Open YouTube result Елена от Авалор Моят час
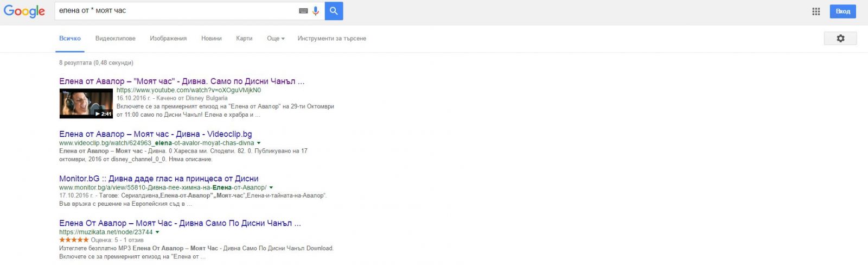868x265 pixels. pyautogui.click(x=182, y=81)
